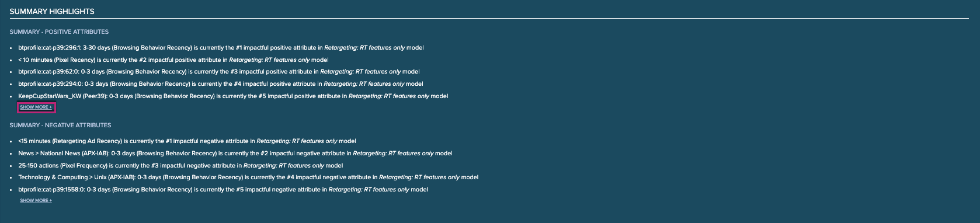Click the KeepCupStarWars_KW (Peer39) attribute line
Image resolution: width=980 pixels, height=223 pixels.
[233, 96]
